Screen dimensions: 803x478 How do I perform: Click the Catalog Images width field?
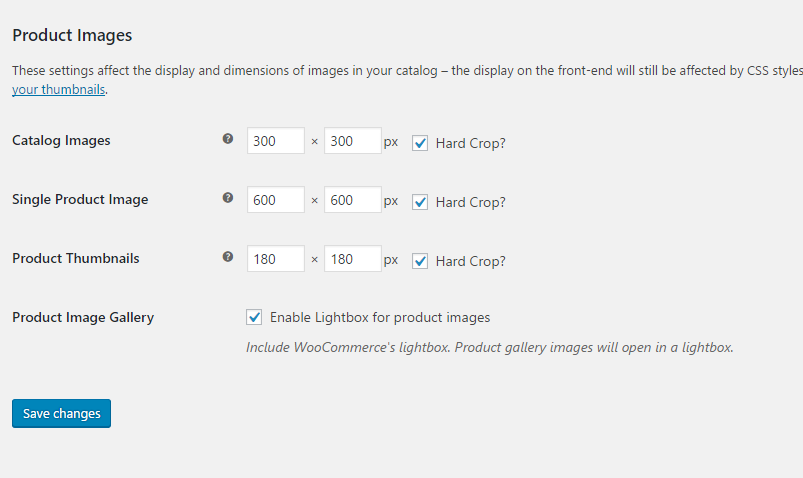tap(276, 140)
